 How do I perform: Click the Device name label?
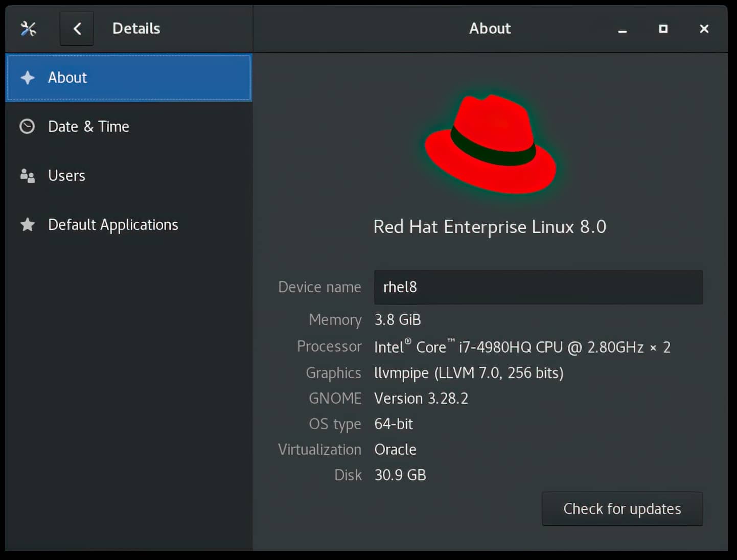[x=319, y=287]
